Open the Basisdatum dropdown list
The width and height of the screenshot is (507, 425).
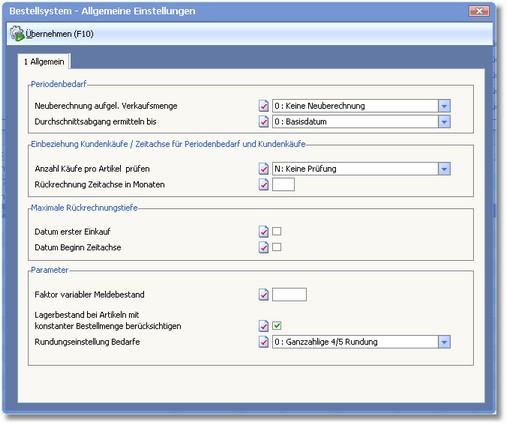(444, 122)
